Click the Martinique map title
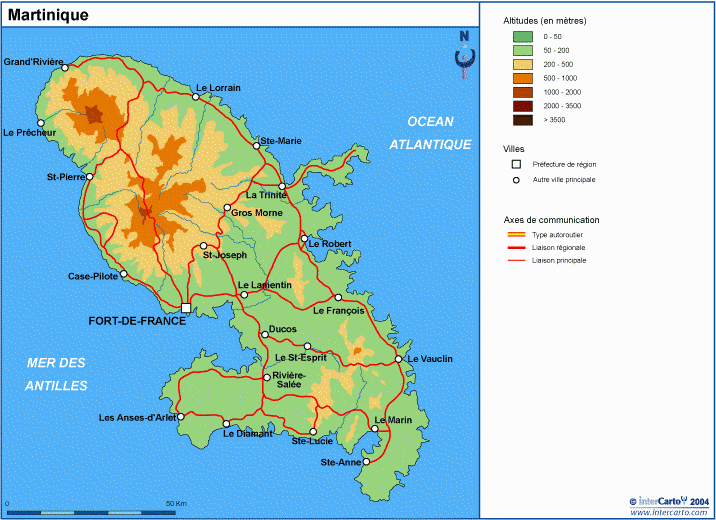716x520 pixels. 48,15
